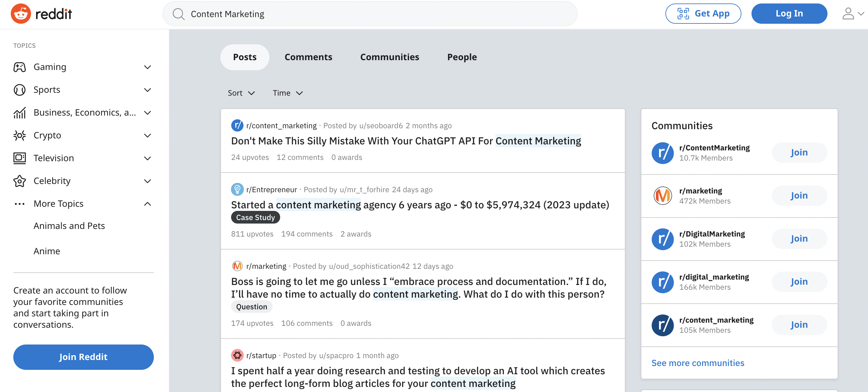Switch to the People tab
Image resolution: width=868 pixels, height=392 pixels.
click(x=462, y=57)
